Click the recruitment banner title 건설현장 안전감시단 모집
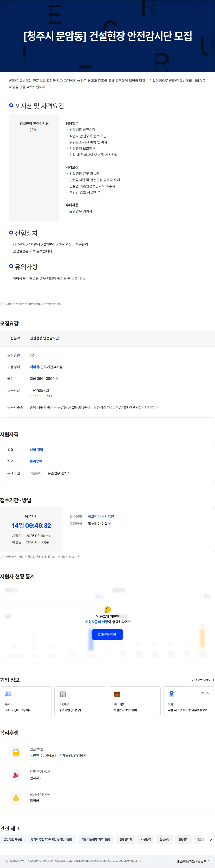The height and width of the screenshot is (868, 215). [x=107, y=36]
